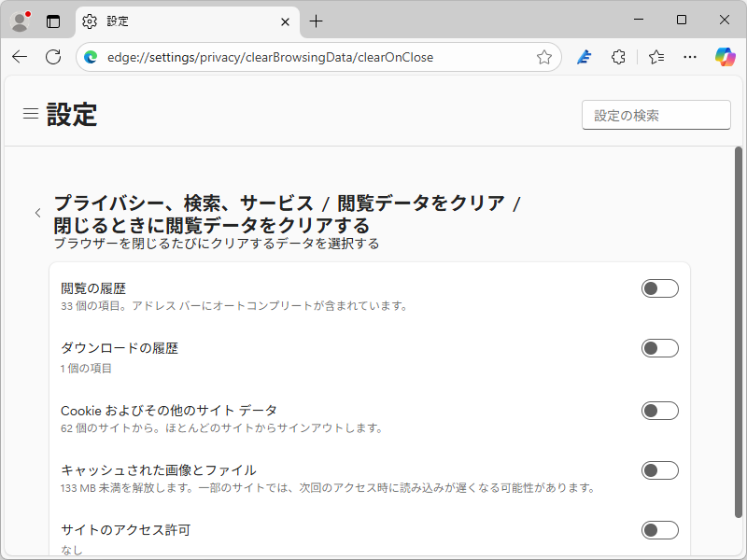
Task: Open the Copilot sidebar
Action: point(726,57)
